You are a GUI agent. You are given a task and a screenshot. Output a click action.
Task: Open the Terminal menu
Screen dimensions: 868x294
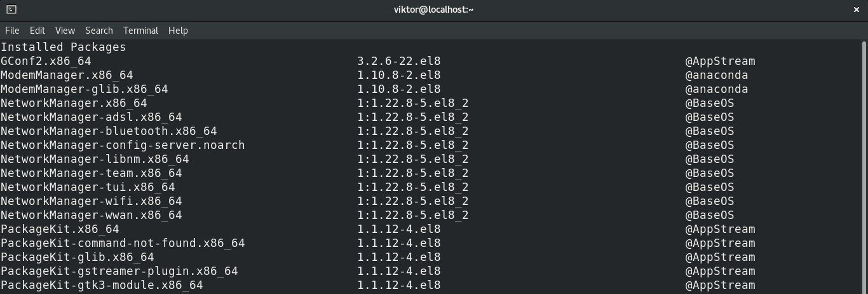pos(140,31)
